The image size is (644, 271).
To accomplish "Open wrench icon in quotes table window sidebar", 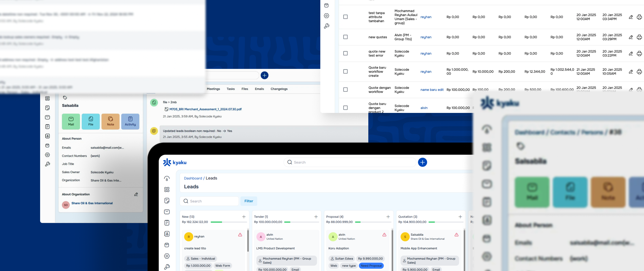I will pyautogui.click(x=327, y=26).
